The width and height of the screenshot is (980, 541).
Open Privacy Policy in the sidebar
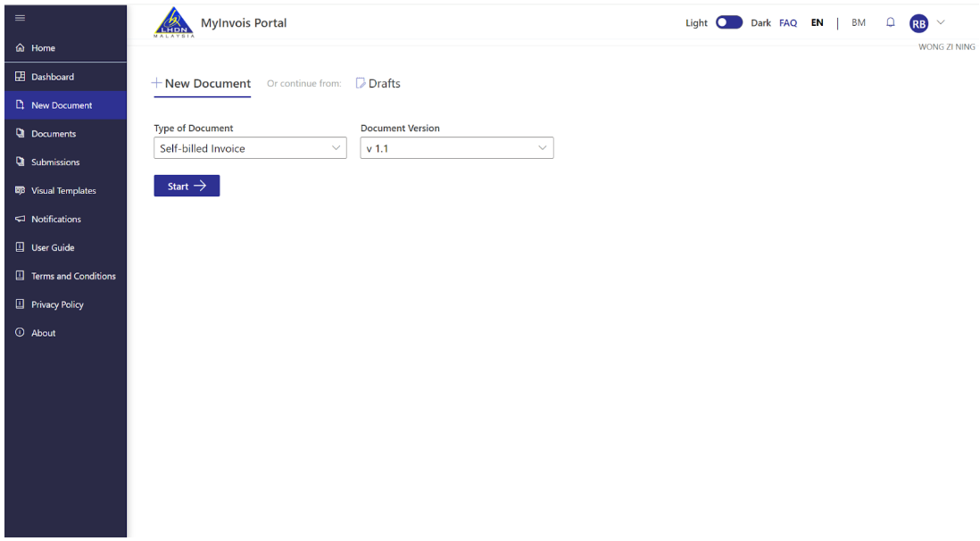click(x=57, y=304)
